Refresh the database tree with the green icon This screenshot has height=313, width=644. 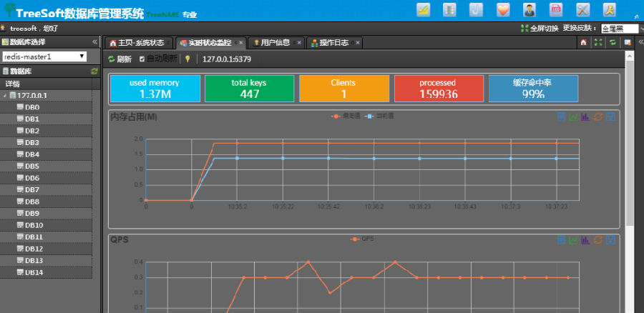(94, 71)
